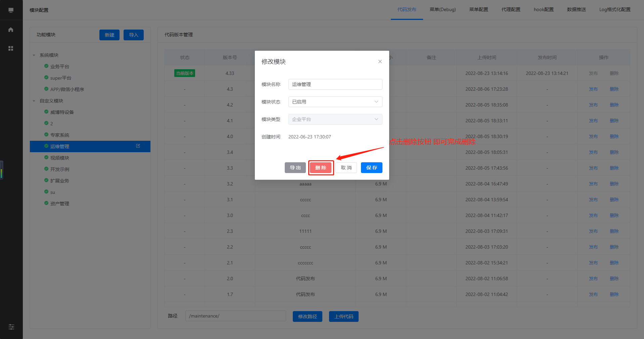Viewport: 644px width, 339px height.
Task: Open the grid apps icon in the sidebar
Action: coord(11,48)
